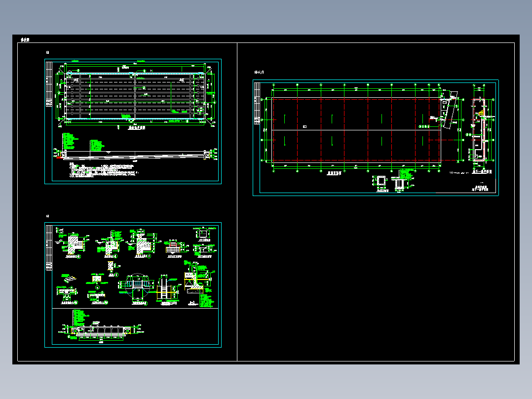
Task: Select the sheet title text in the grid plan sheet corner
Action: pyautogui.click(x=481, y=189)
